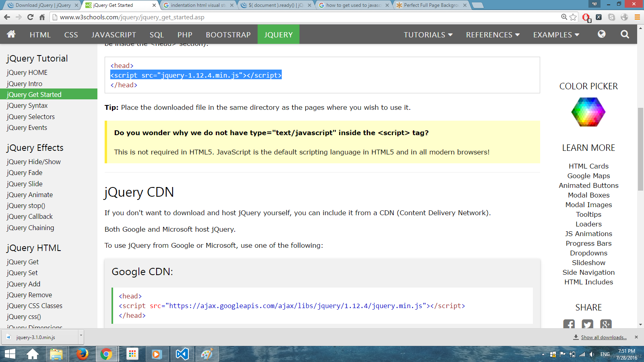Open options arrow for jquery-3.1.0.min.js download
Viewport: 644px width, 362px height.
(x=81, y=335)
